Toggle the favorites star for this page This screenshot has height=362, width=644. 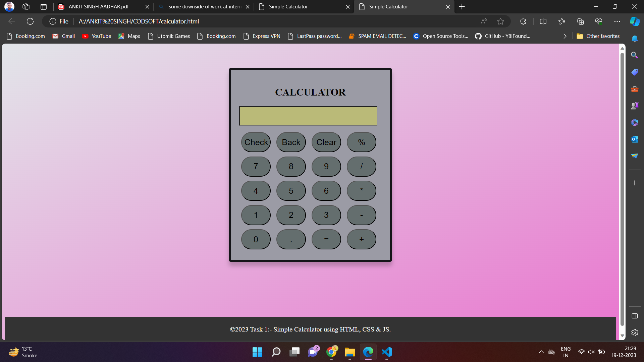(500, 21)
